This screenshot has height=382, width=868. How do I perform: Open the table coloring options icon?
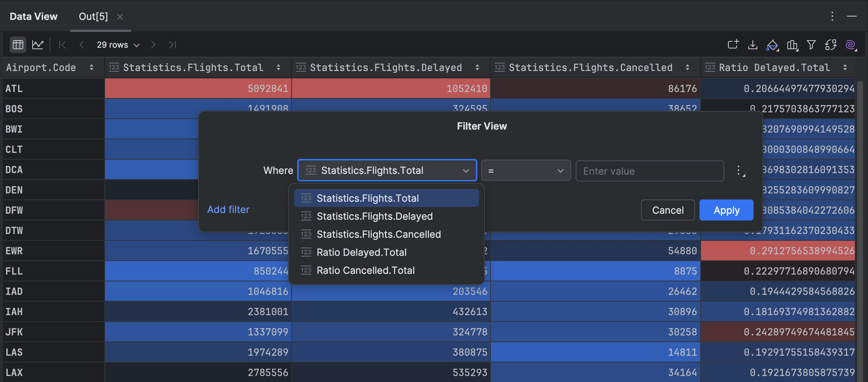(x=772, y=45)
